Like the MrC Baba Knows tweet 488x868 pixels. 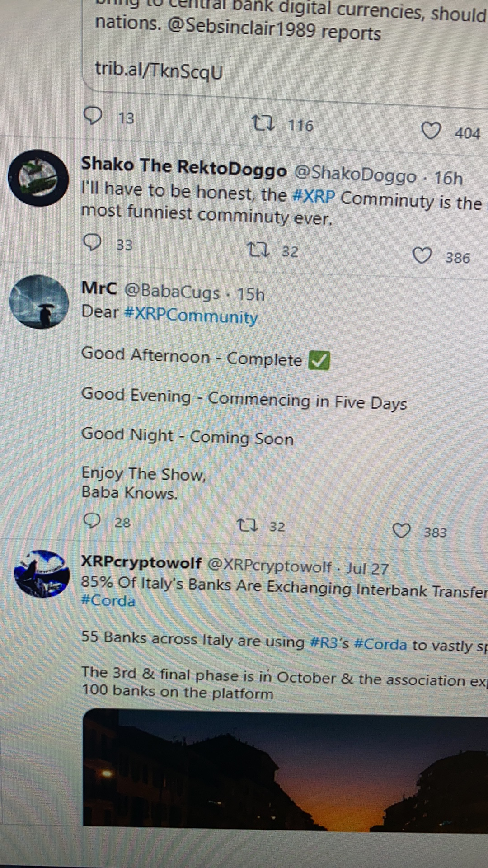click(401, 531)
